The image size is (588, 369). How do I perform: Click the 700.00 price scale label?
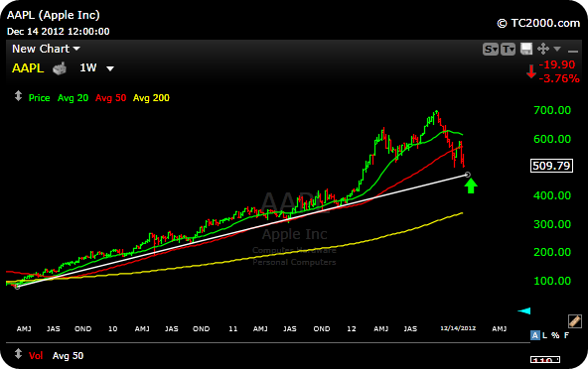tap(552, 110)
